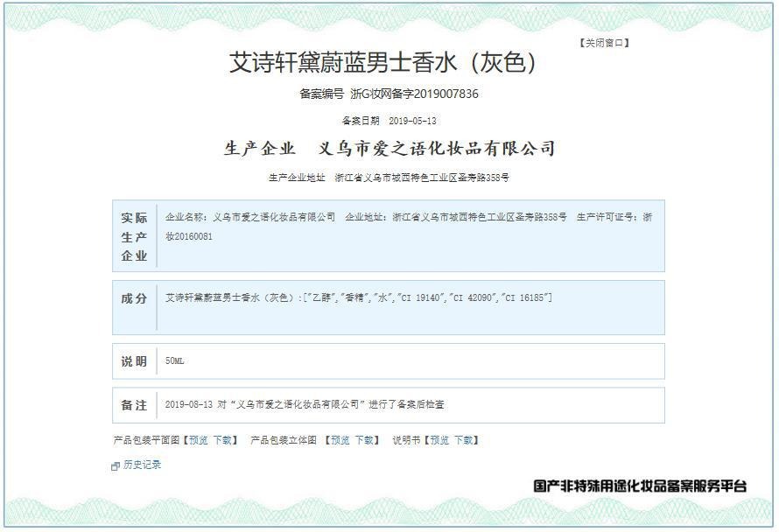Screen dimensions: 779x532
Task: Preview 产品包装立体图 via its 预览 link
Action: point(340,440)
